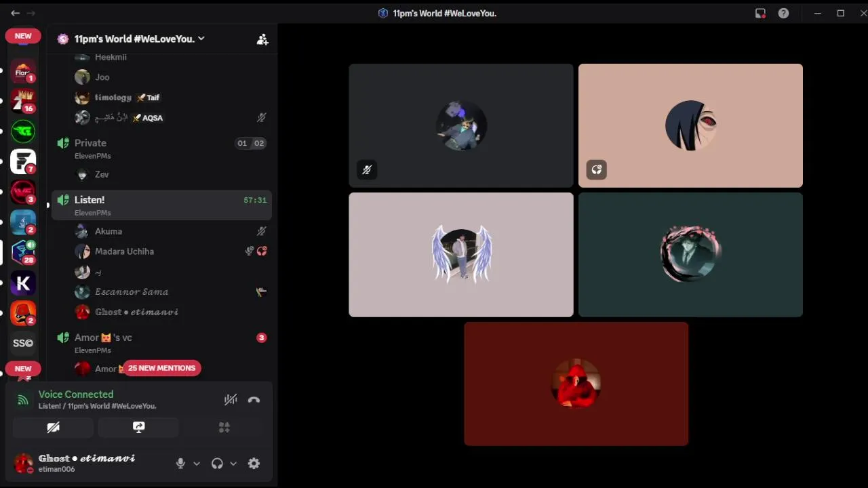
Task: Join the Amor's vc voice channel
Action: pos(161,343)
